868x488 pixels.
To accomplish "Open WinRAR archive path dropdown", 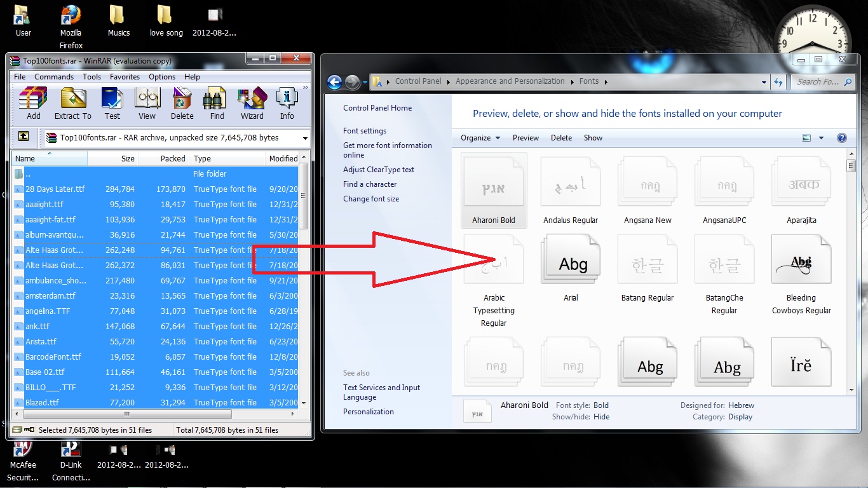I will point(305,138).
